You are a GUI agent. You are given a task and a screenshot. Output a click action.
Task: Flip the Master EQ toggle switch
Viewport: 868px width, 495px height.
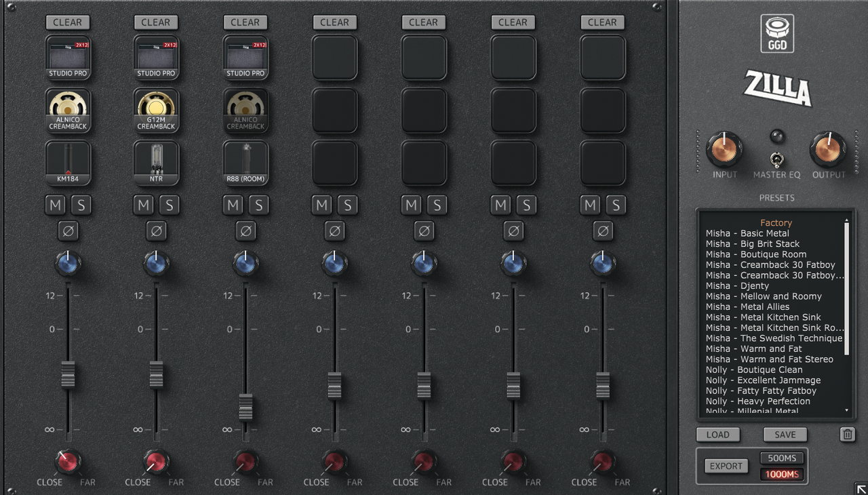tap(777, 160)
